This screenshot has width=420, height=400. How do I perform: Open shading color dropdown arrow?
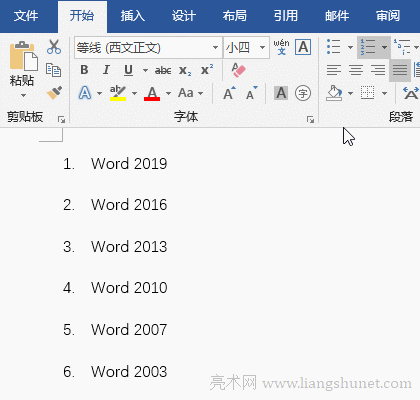point(350,93)
